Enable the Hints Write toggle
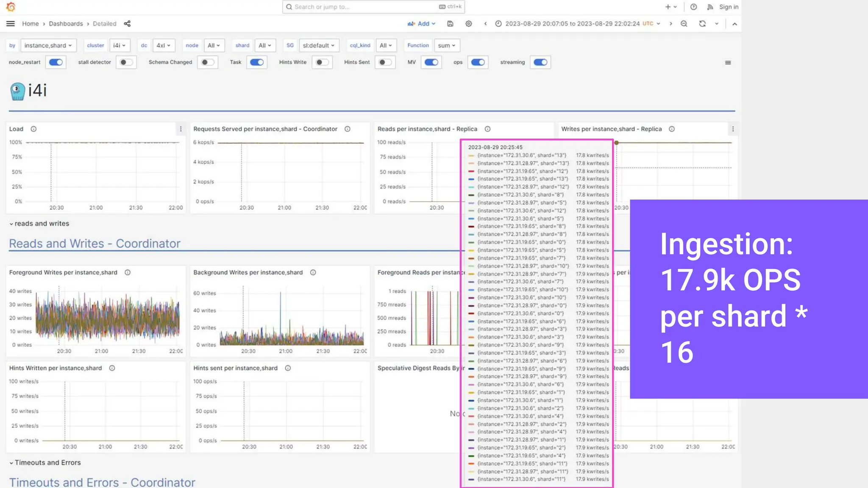Viewport: 868px width, 488px height. tap(322, 62)
